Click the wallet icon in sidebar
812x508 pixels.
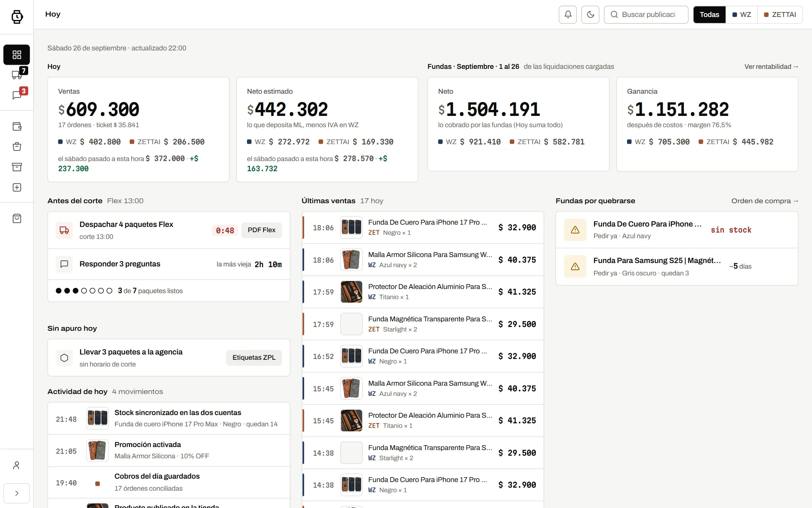click(17, 126)
